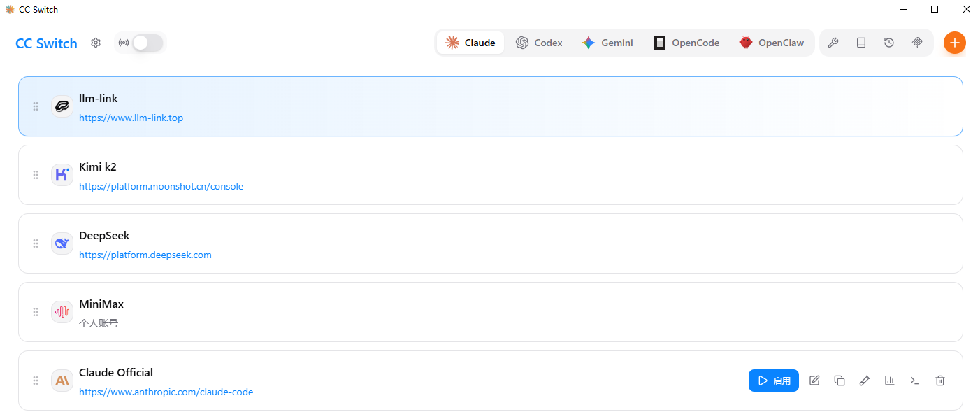980x419 pixels.
Task: Edit the Claude Official provider
Action: coord(814,381)
